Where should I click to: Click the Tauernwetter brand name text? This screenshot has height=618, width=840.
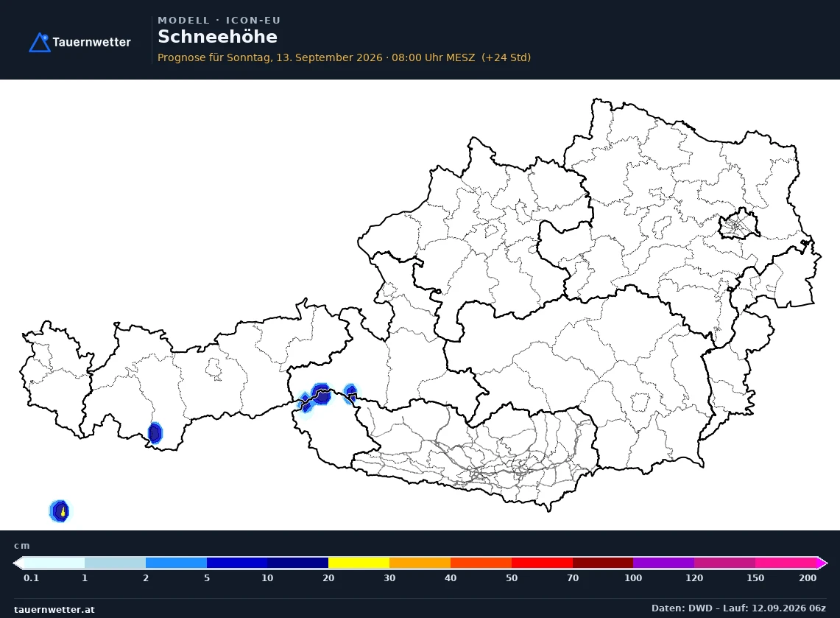pyautogui.click(x=91, y=42)
